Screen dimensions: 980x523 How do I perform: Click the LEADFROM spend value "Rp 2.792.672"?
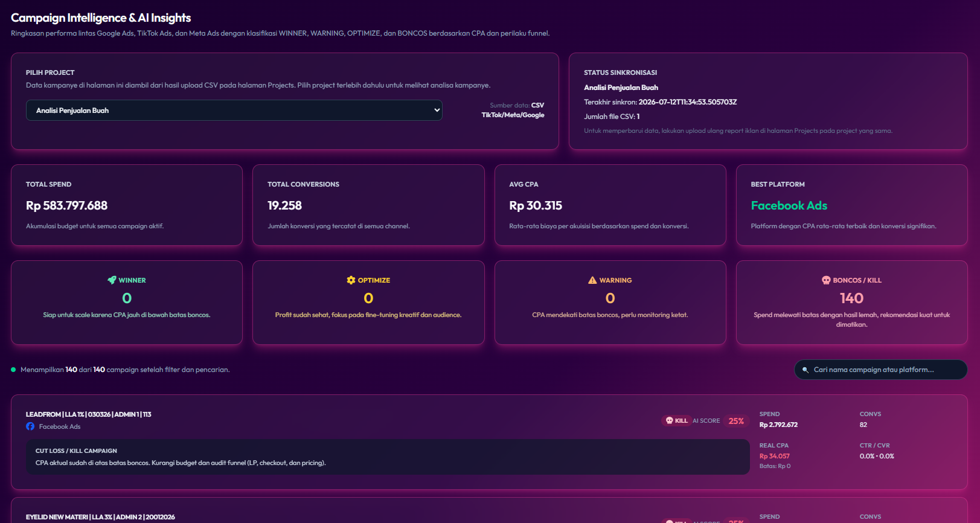[x=778, y=425]
